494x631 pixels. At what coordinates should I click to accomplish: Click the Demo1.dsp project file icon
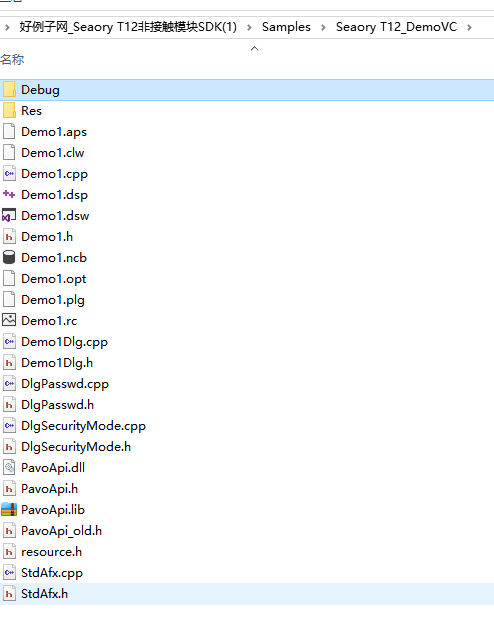tap(9, 195)
